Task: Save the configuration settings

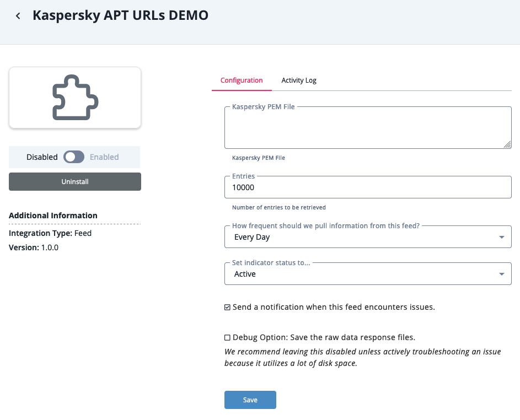Action: click(250, 400)
